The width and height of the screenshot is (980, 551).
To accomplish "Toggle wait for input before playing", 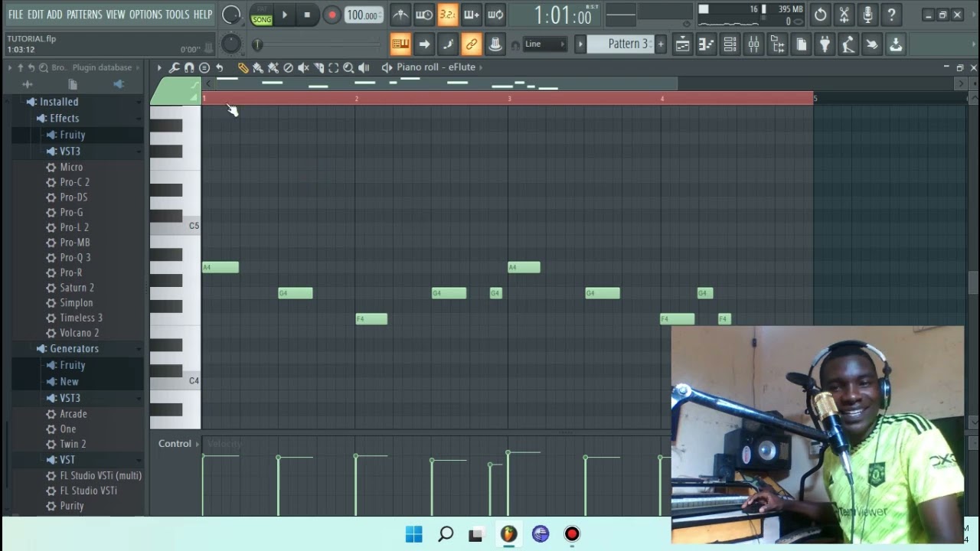I will pos(424,15).
